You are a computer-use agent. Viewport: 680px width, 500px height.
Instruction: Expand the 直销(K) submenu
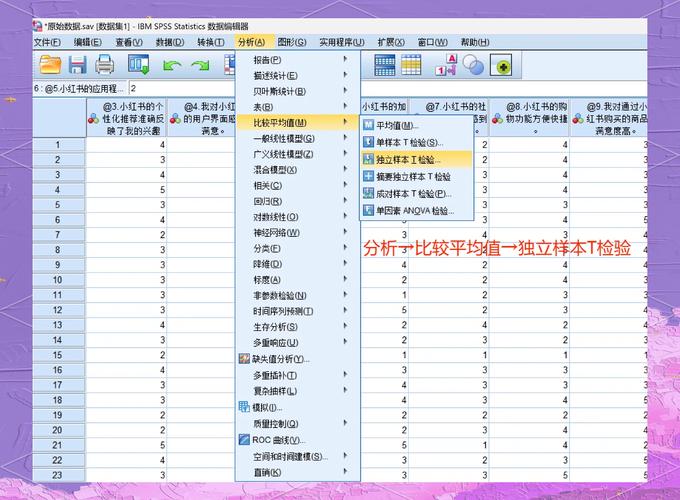298,472
